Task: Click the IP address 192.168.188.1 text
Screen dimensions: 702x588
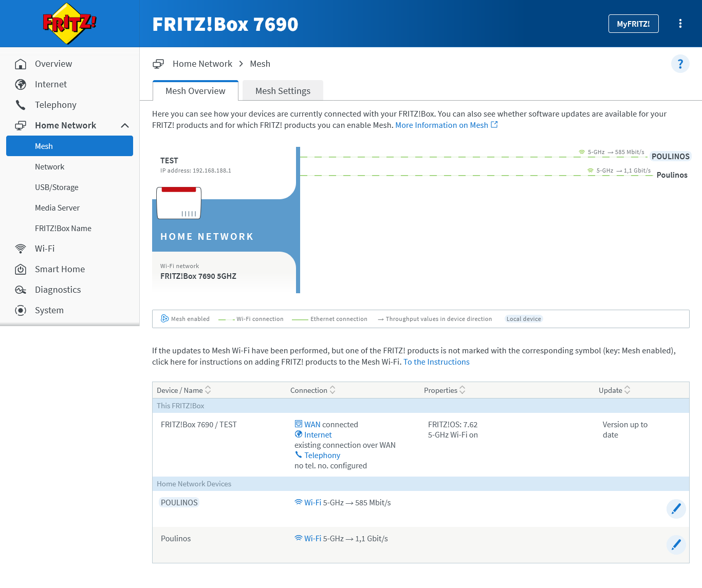Action: click(196, 170)
